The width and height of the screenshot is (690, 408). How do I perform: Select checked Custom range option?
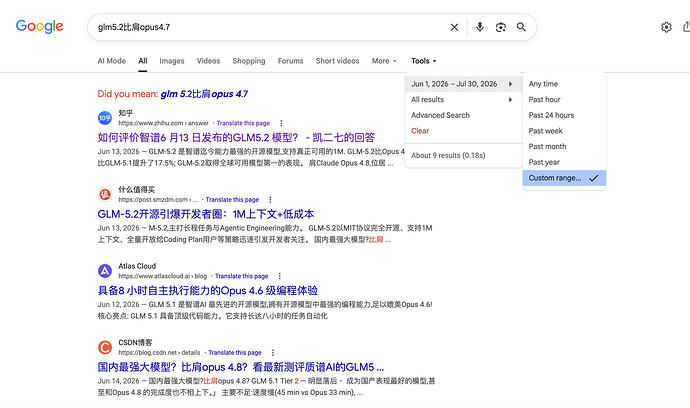pos(564,178)
